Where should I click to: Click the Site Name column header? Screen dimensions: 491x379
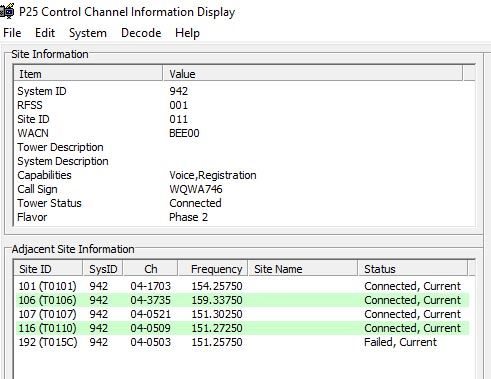pos(303,269)
